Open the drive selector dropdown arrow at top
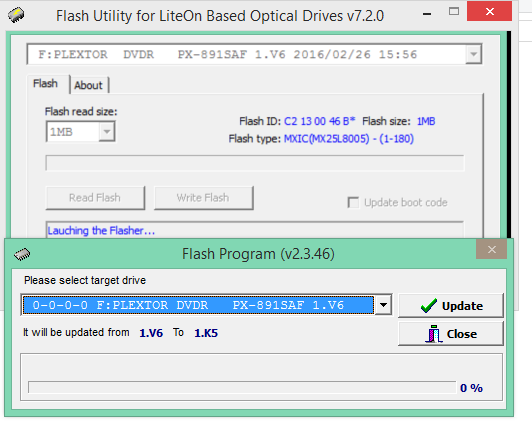Image resolution: width=532 pixels, height=444 pixels. click(474, 54)
